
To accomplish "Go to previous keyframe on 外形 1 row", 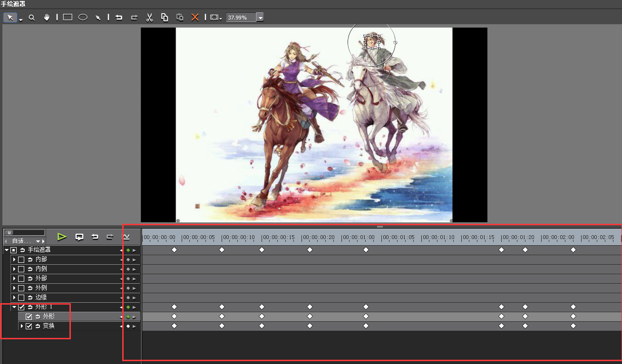I will [122, 307].
